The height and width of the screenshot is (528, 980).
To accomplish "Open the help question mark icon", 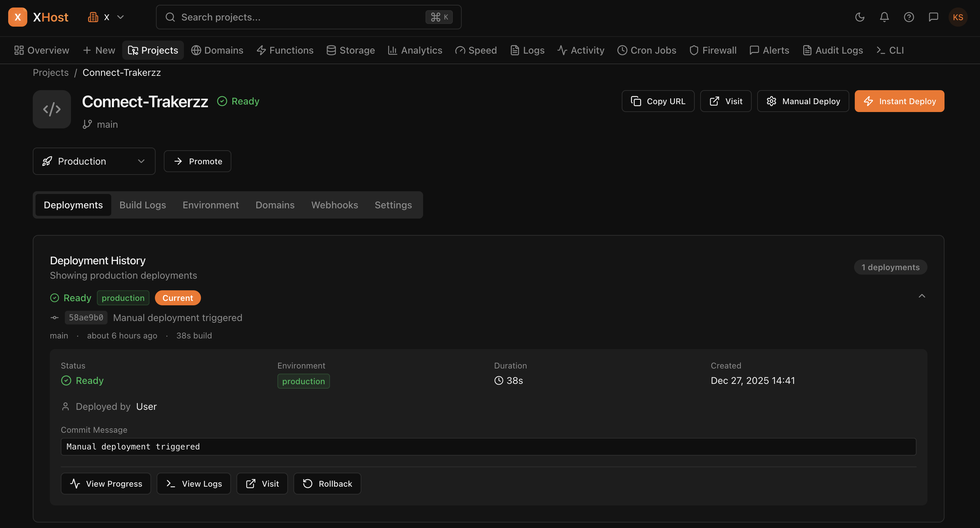I will tap(909, 17).
